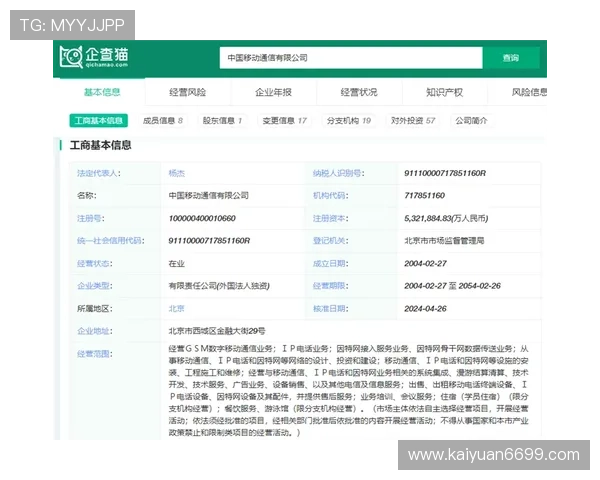This screenshot has height=480, width=600.
Task: Click the 成立日期 label
Action: point(331,263)
